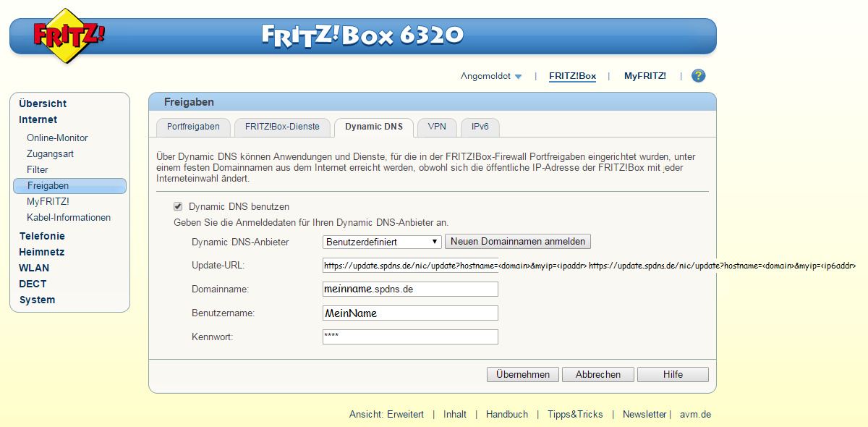Open Kabel-Informationen sidebar entry
This screenshot has height=427, width=868.
coord(69,217)
